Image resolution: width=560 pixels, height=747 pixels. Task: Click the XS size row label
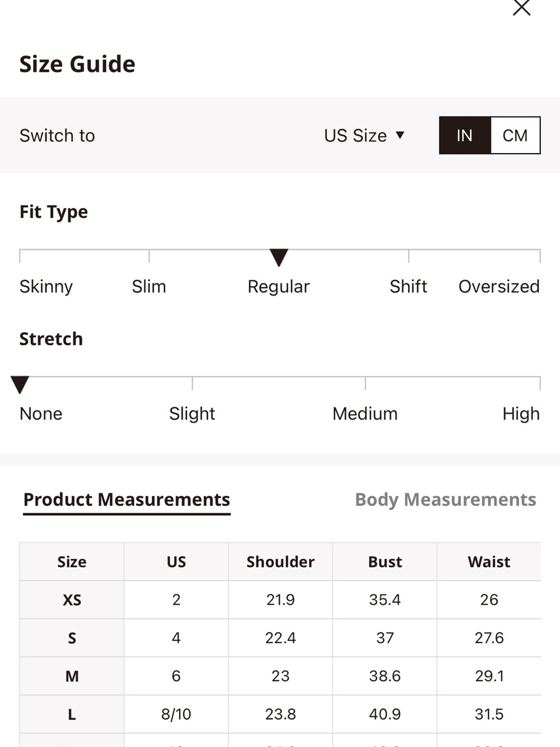click(x=72, y=600)
